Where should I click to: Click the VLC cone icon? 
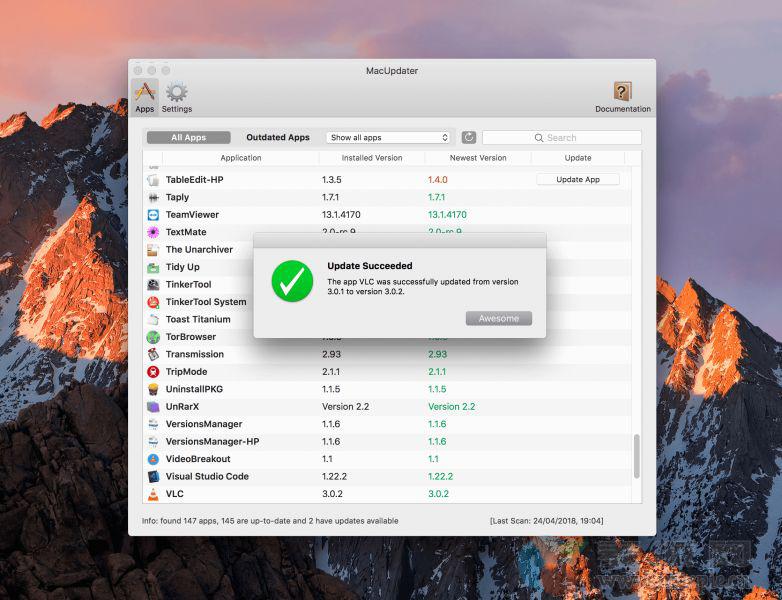(x=153, y=494)
